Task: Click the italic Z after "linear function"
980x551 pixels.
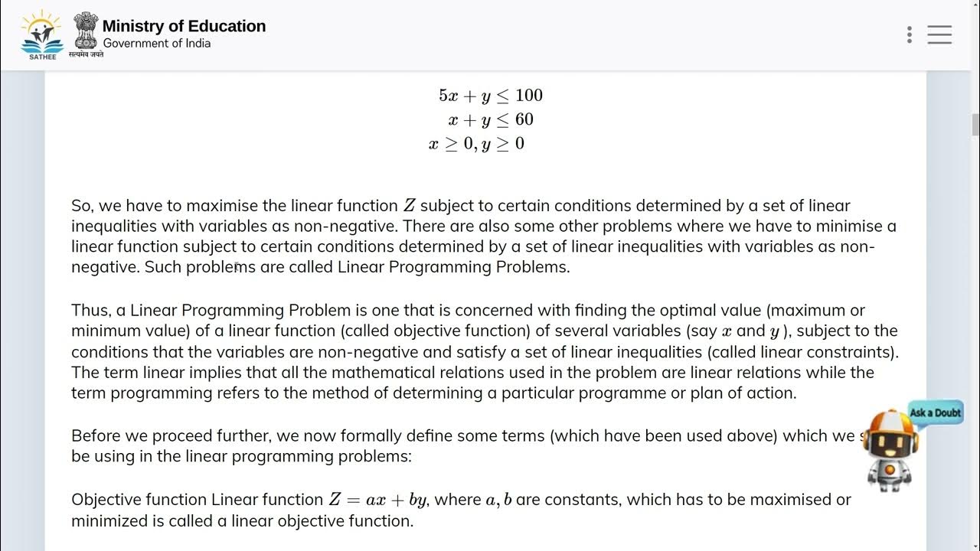Action: pos(410,206)
